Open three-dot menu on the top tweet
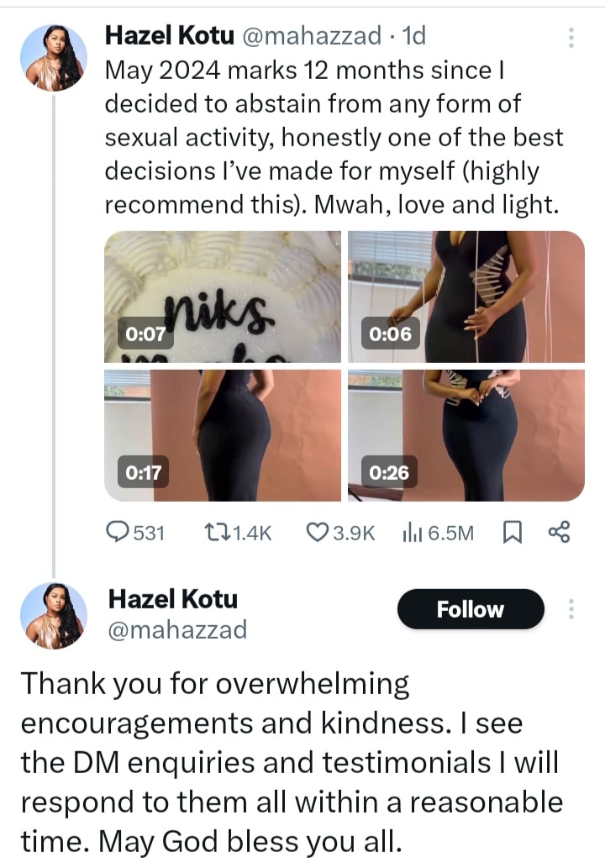The image size is (605, 868). pos(571,37)
